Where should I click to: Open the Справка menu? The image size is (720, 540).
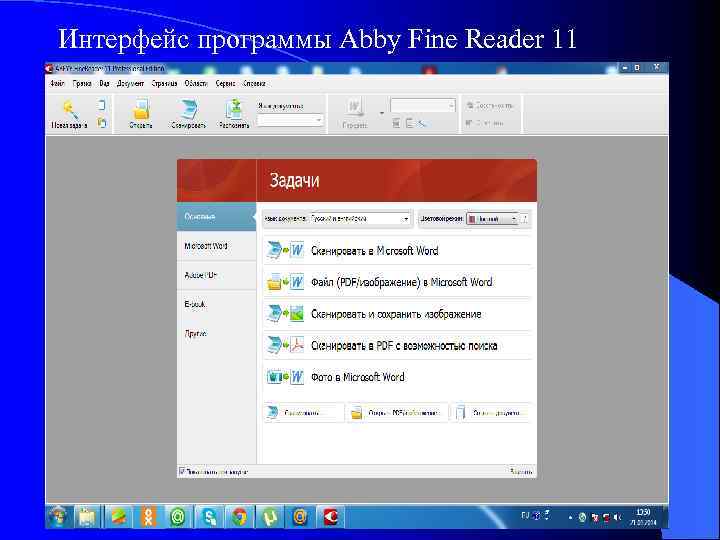click(x=254, y=84)
